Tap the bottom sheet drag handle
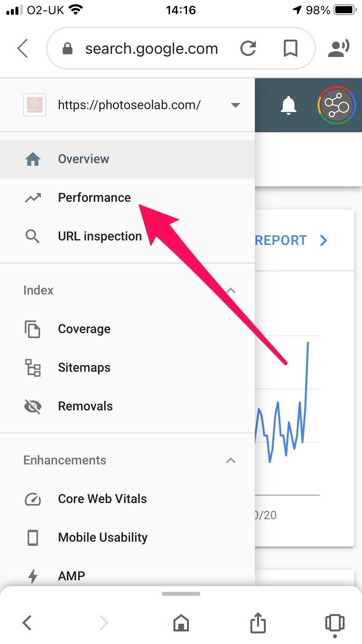This screenshot has width=362, height=644. tap(181, 594)
